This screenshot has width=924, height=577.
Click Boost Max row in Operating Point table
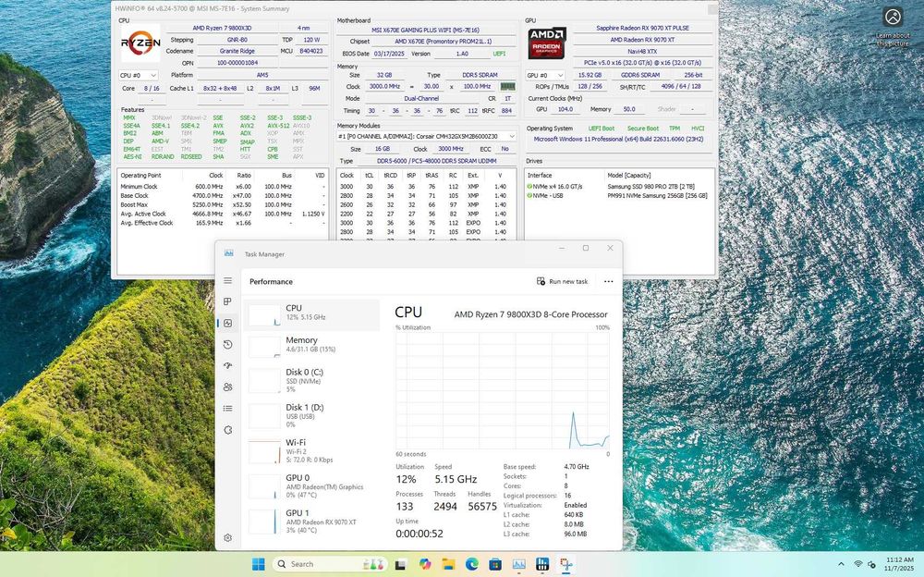pyautogui.click(x=223, y=204)
